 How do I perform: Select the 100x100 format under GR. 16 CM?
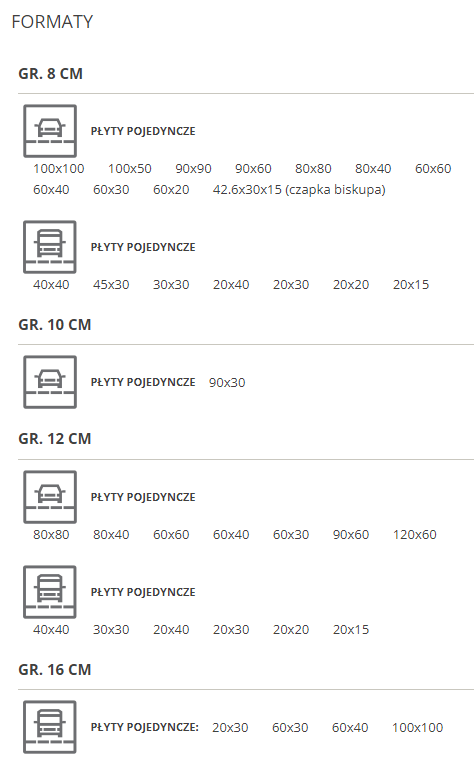[418, 728]
